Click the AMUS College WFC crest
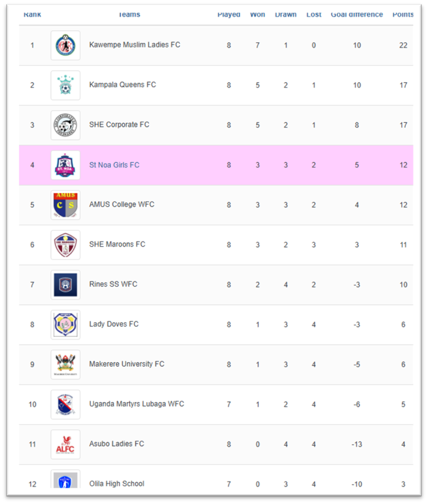This screenshot has height=504, width=428. pyautogui.click(x=65, y=205)
